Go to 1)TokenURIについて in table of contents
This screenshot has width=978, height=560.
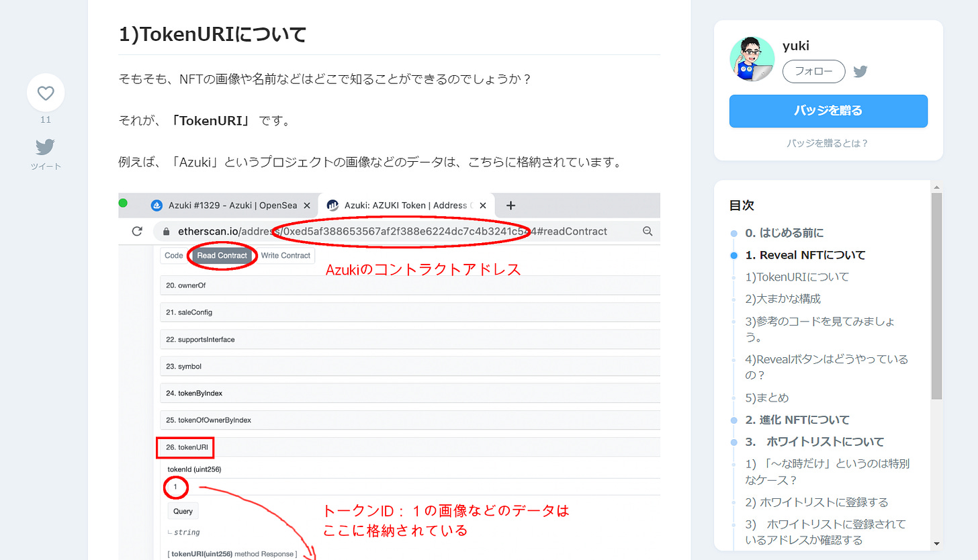click(797, 277)
